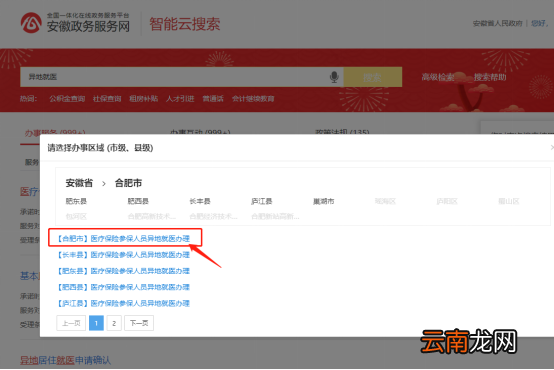Select 肥东县 region

[76, 201]
